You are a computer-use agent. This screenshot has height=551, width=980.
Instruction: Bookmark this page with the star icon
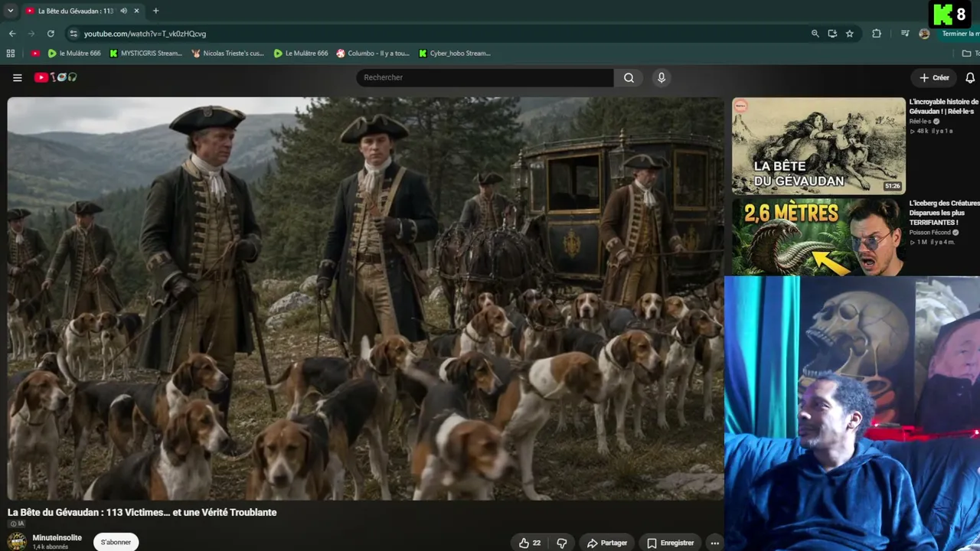click(850, 34)
